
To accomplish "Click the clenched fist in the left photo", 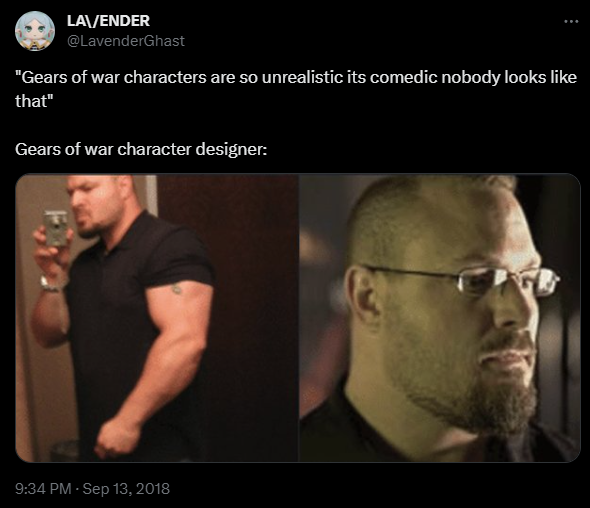I will tap(117, 437).
